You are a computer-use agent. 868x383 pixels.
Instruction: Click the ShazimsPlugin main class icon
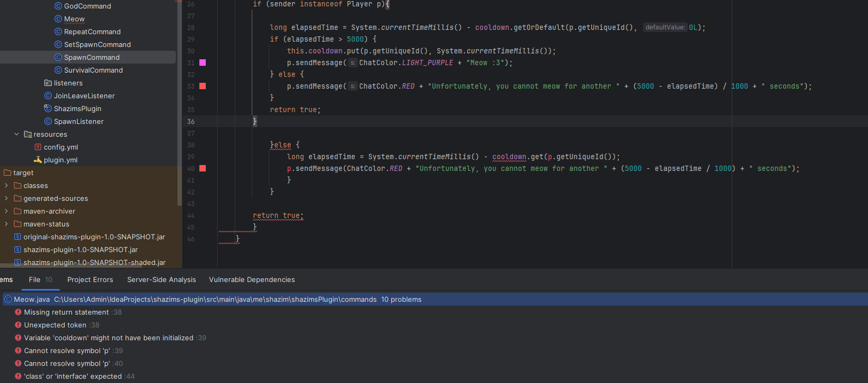tap(48, 108)
